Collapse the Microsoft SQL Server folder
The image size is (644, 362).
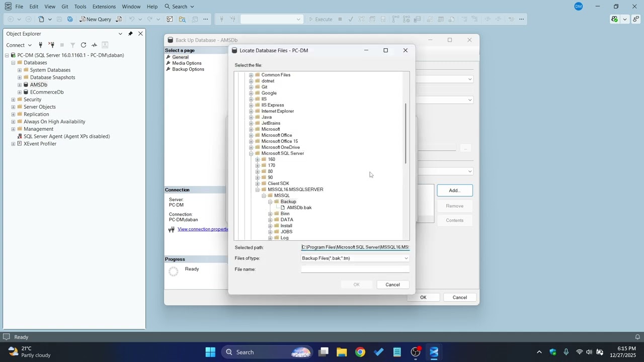251,153
